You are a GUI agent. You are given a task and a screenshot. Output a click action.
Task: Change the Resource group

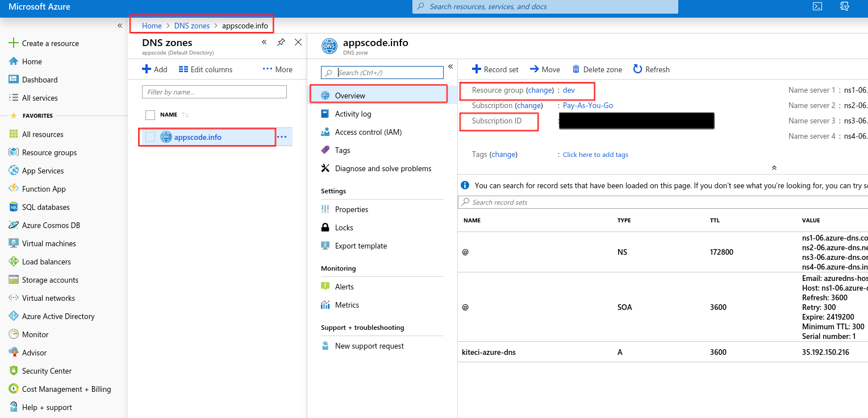(540, 90)
